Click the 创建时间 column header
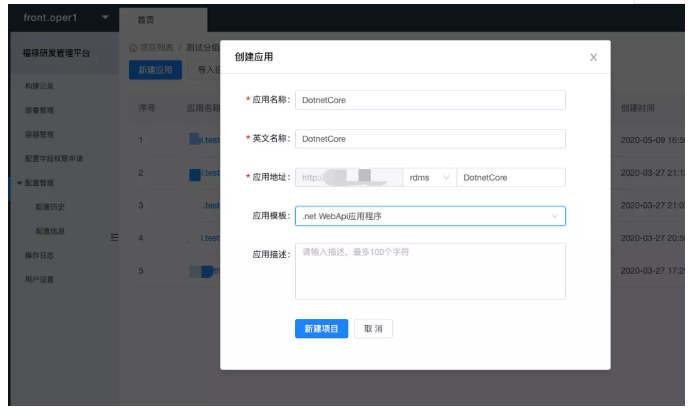691x411 pixels. (637, 108)
